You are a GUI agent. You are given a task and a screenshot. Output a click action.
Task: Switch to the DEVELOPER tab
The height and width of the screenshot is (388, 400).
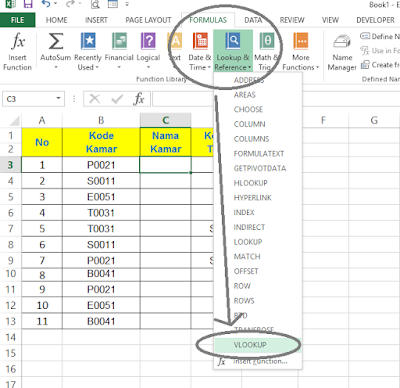pyautogui.click(x=375, y=20)
